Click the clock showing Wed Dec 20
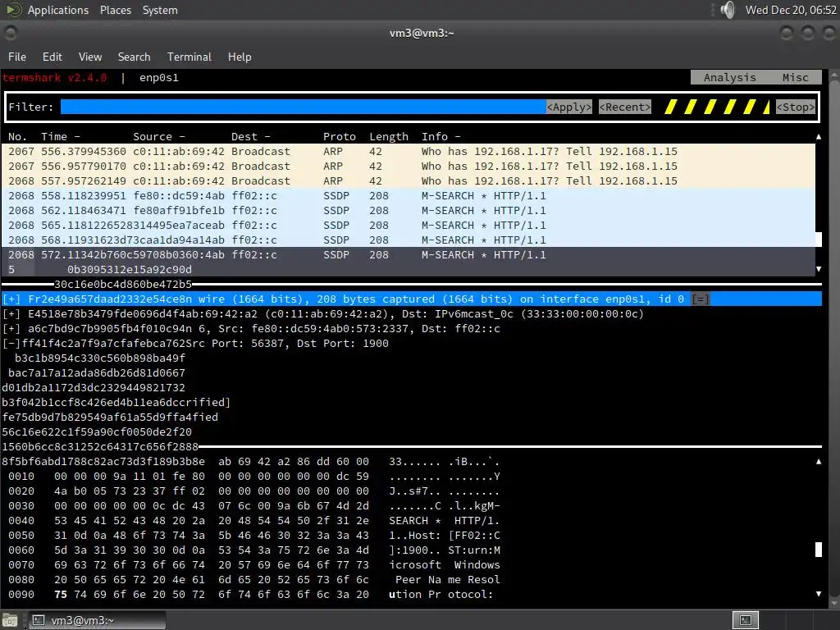Screen dimensions: 840x630 [x=791, y=10]
